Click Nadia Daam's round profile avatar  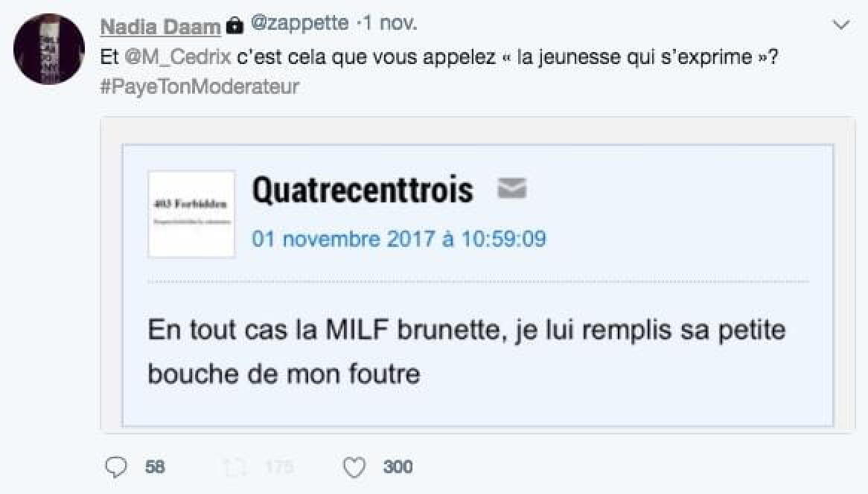tap(49, 50)
